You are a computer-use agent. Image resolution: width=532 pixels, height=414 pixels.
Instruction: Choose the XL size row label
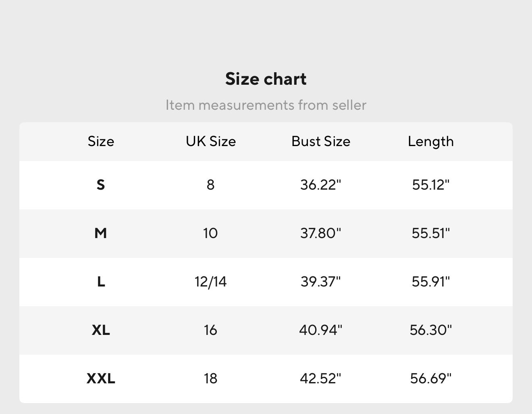click(x=101, y=330)
